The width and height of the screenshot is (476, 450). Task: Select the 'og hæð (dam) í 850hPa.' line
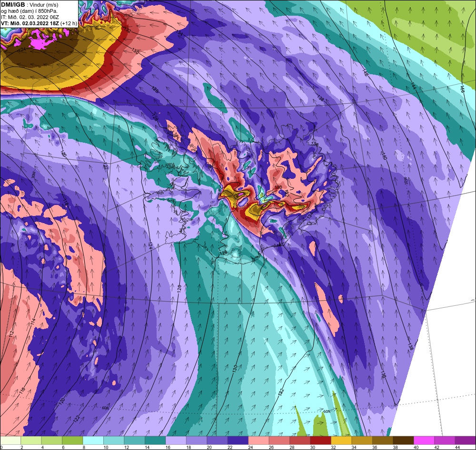point(30,11)
